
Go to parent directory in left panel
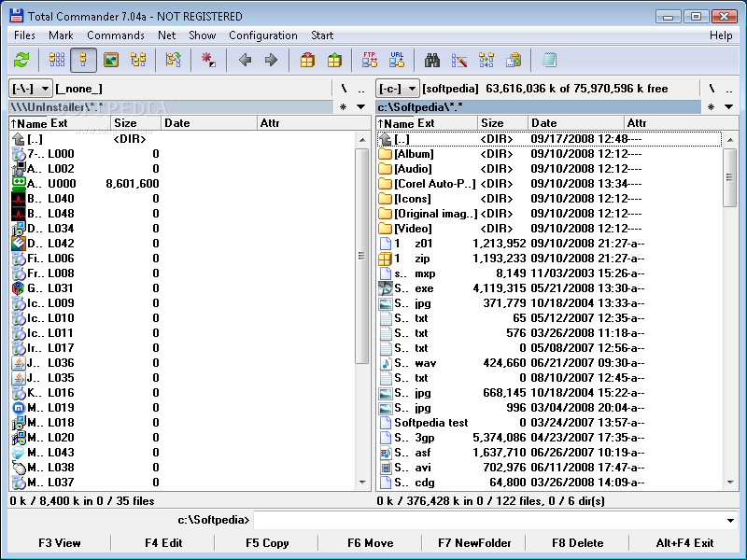(361, 89)
